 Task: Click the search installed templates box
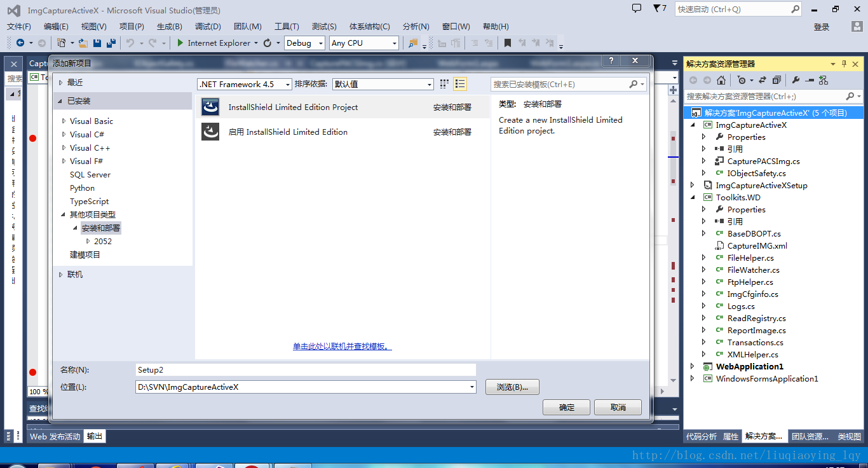569,84
